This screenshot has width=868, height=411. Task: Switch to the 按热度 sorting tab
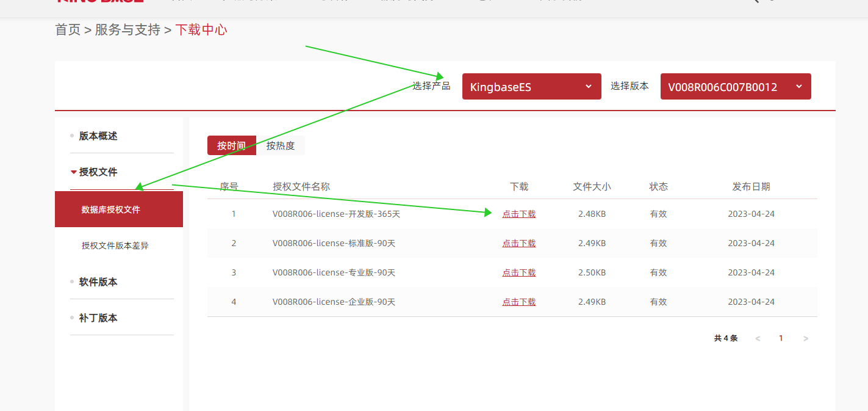pos(281,145)
